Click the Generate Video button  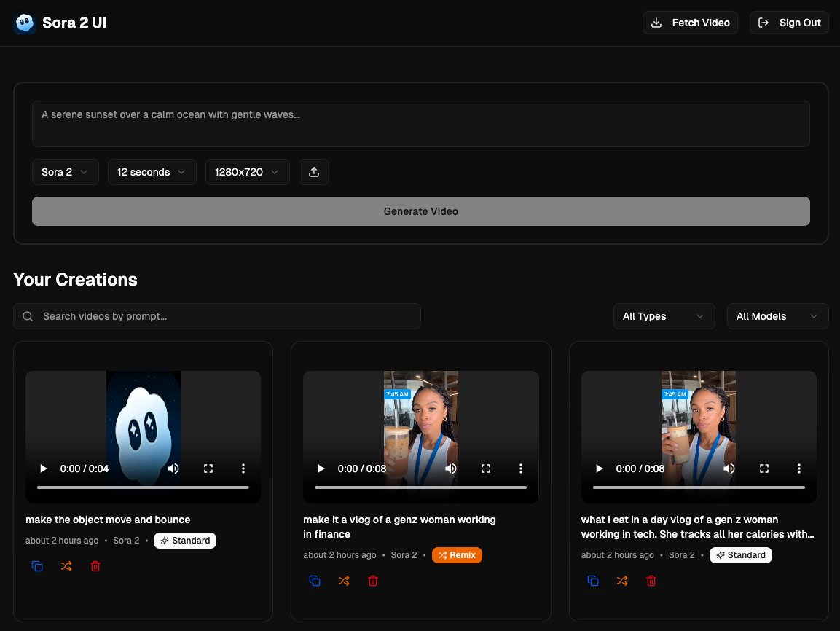tap(420, 211)
